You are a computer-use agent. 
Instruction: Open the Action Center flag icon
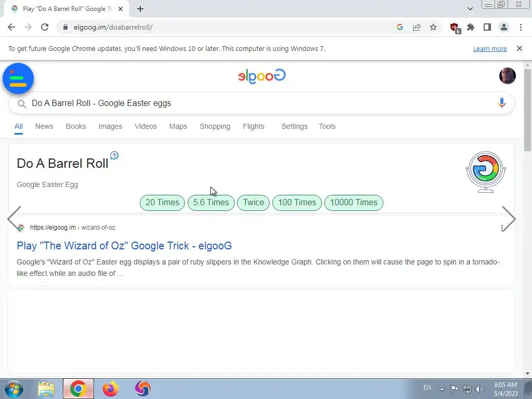tap(454, 389)
